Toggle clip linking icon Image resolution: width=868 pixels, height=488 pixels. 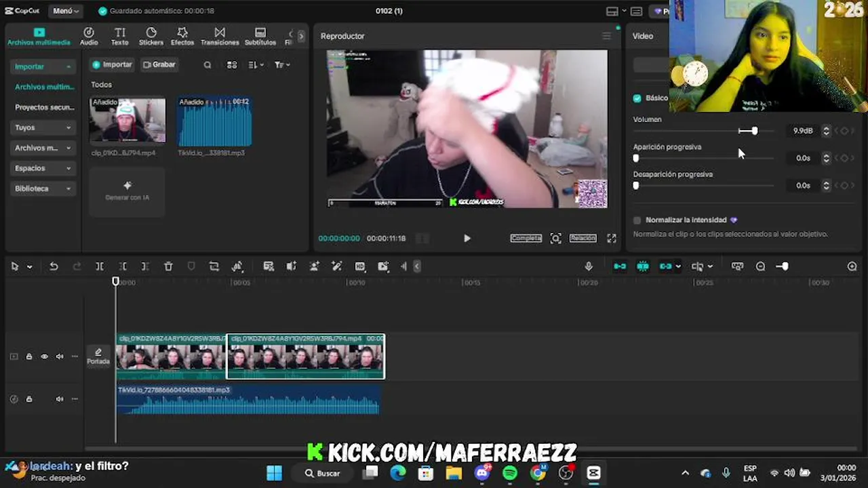coord(665,266)
